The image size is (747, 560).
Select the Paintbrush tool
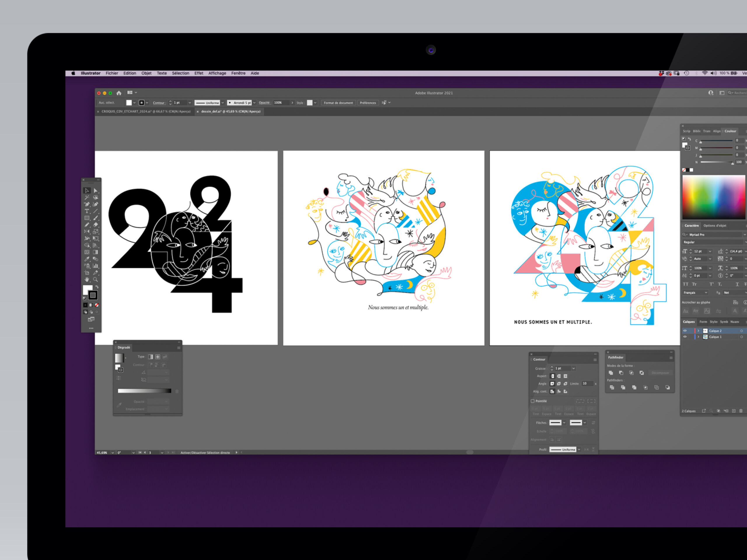click(96, 218)
